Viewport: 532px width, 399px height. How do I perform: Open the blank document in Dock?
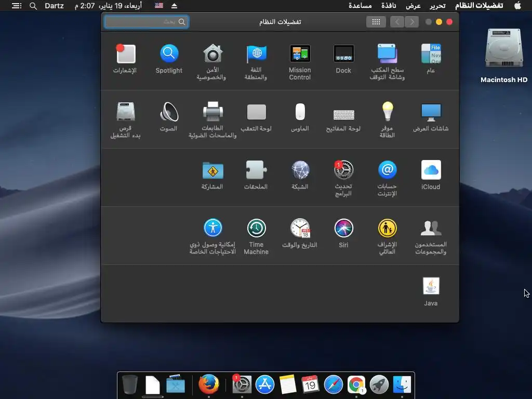click(153, 384)
